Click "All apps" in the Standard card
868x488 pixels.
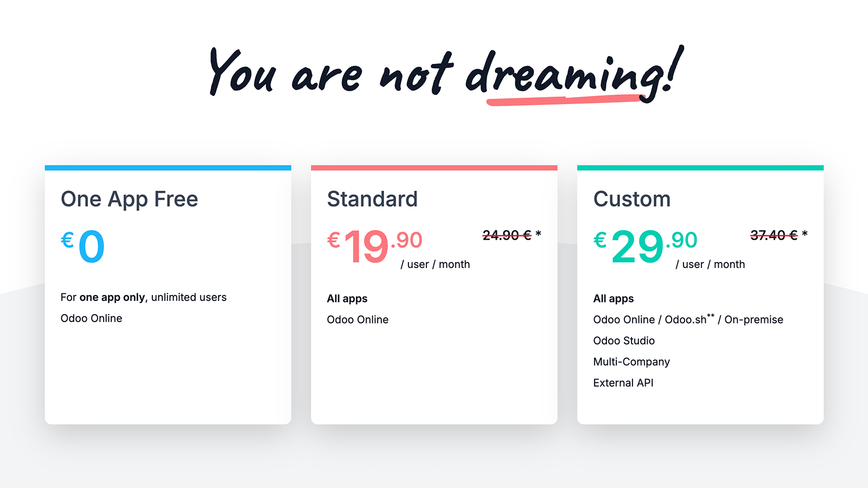coord(347,299)
